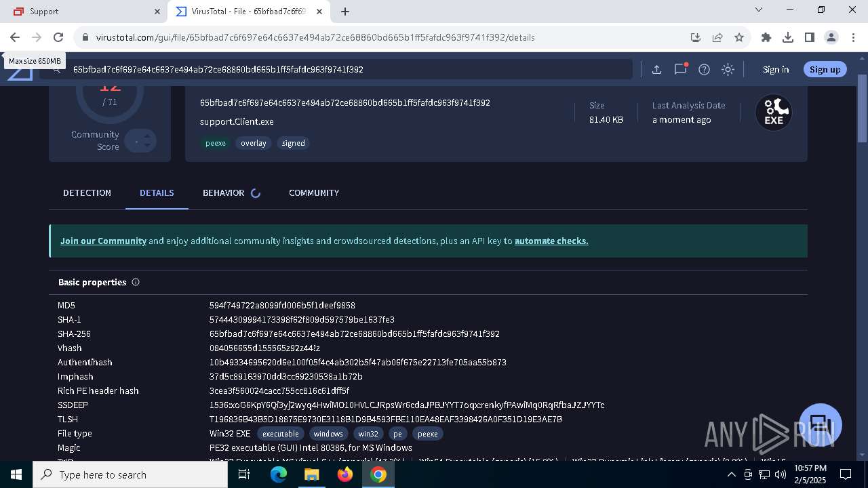This screenshot has height=488, width=868.
Task: Open the DETECTION tab
Action: (x=87, y=193)
